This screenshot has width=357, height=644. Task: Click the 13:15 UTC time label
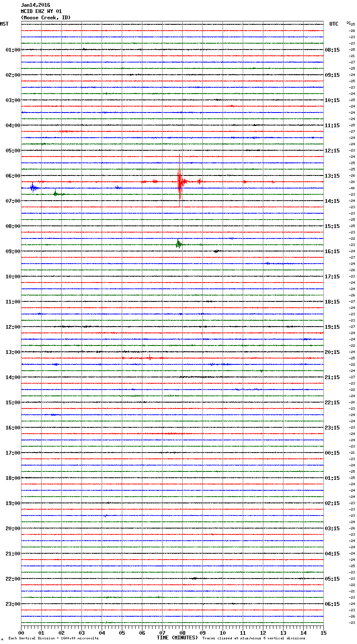332,176
